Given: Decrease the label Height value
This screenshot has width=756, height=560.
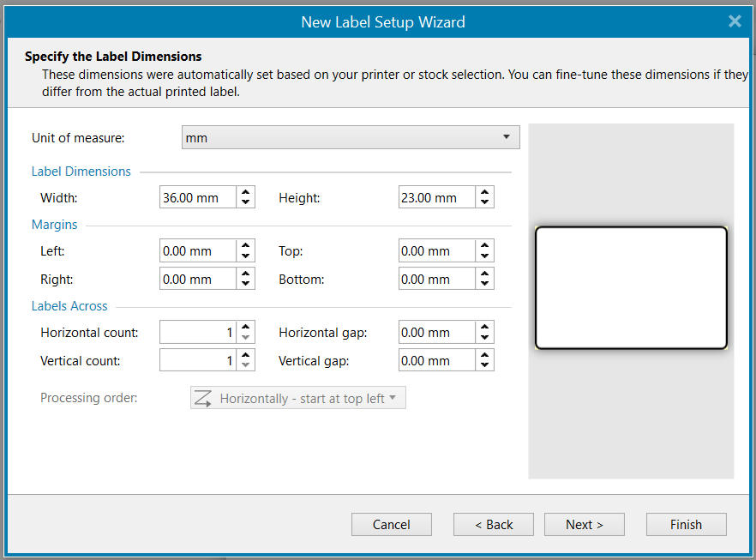Looking at the screenshot, I should point(484,201).
